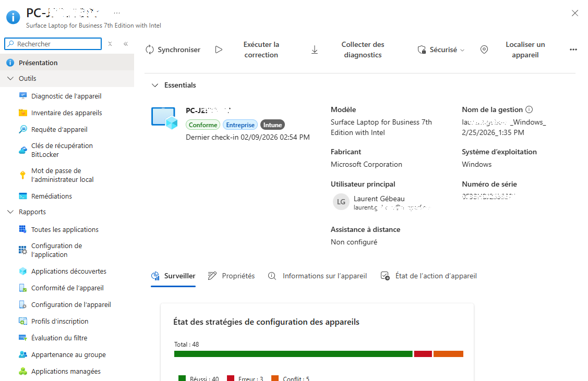Click the Applications découvertes cube icon

[23, 271]
